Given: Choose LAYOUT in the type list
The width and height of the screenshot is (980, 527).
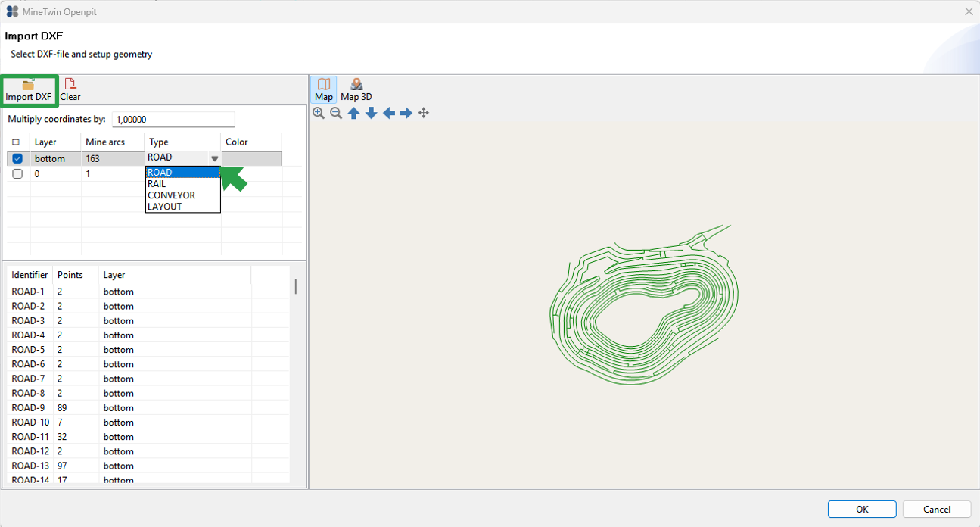Looking at the screenshot, I should pos(183,207).
